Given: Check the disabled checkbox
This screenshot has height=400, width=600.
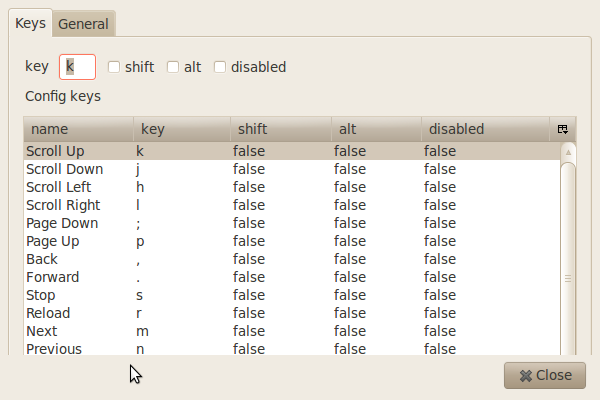Looking at the screenshot, I should tap(220, 67).
